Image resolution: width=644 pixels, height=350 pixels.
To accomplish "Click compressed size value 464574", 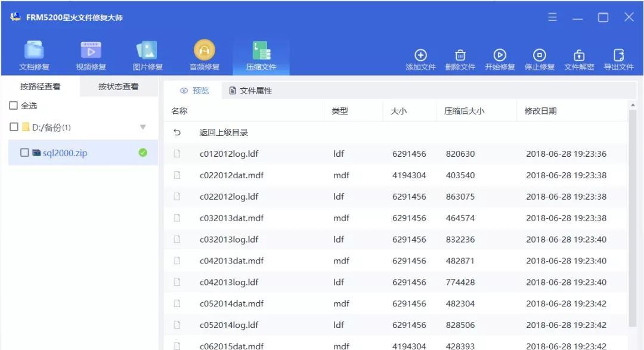I will pos(460,218).
